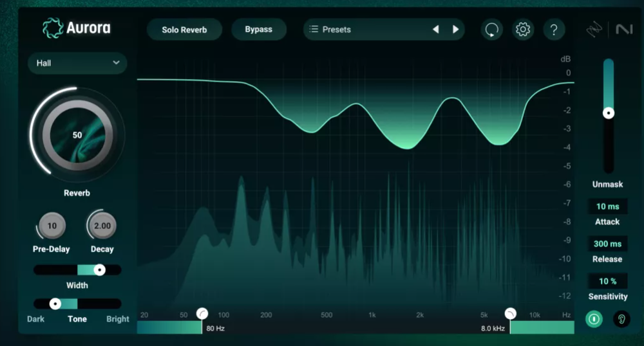Toggle the Bypass button
The width and height of the screenshot is (644, 346).
pos(259,30)
